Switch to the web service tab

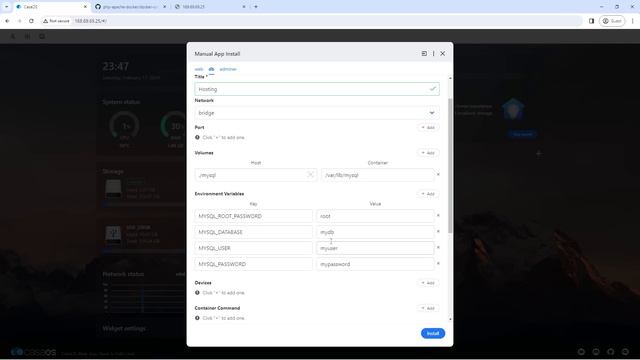tap(199, 69)
